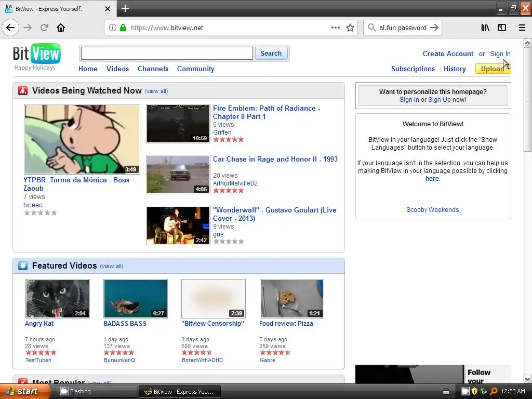Open uploader Griffen's channel
The width and height of the screenshot is (532, 399).
point(222,132)
